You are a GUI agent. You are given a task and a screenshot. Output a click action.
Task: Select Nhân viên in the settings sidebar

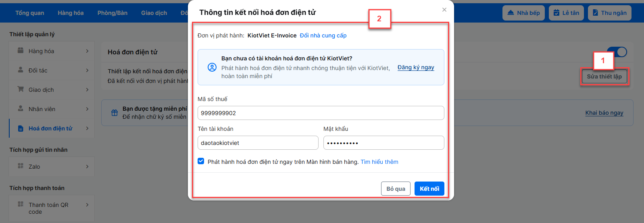[x=52, y=109]
